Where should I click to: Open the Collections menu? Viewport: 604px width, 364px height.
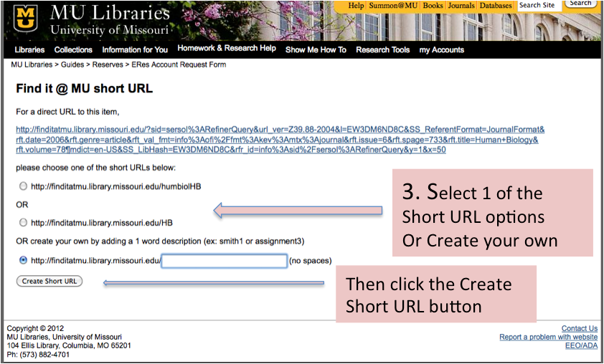(x=73, y=50)
